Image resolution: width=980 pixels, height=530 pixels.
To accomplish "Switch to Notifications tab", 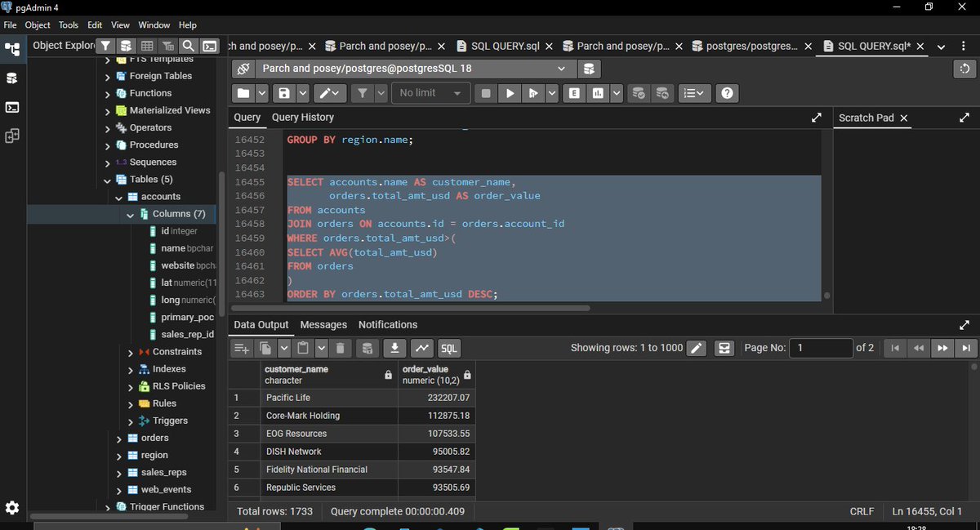I will (x=388, y=325).
